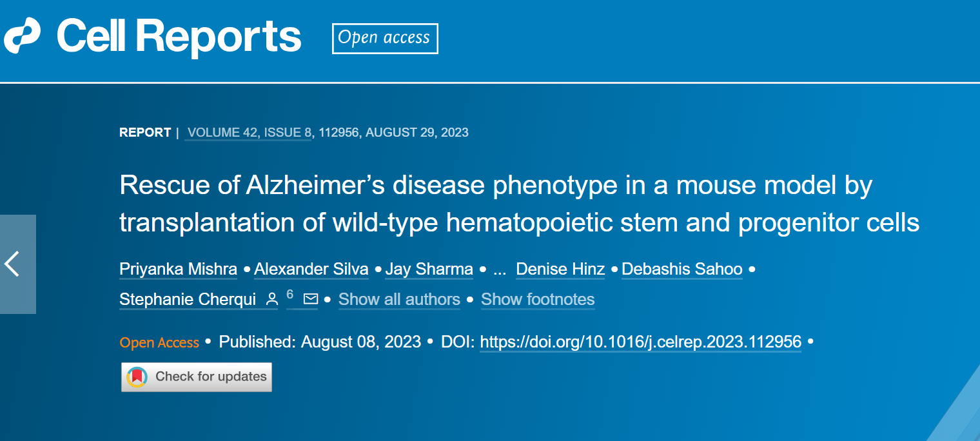Select author Alexander Silva
980x441 pixels.
click(311, 269)
